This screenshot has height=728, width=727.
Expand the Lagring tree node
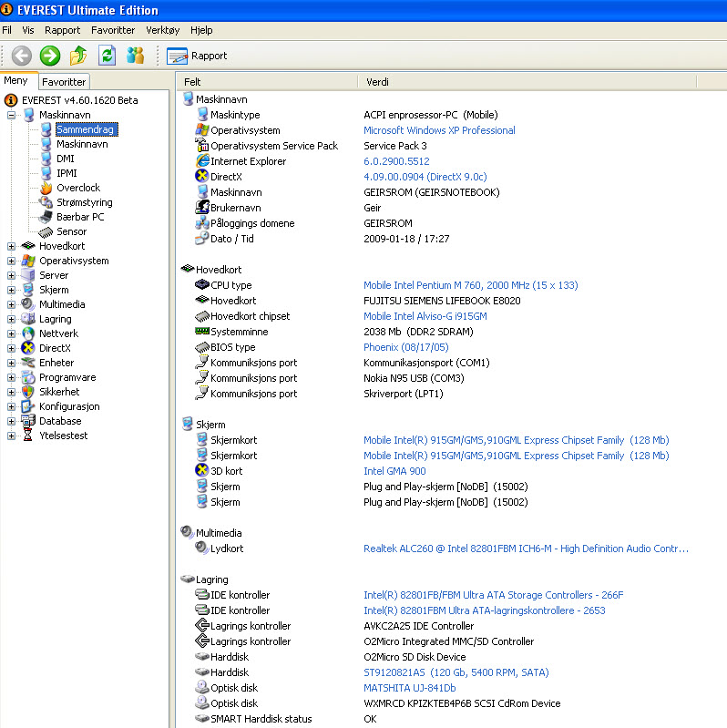click(x=12, y=320)
